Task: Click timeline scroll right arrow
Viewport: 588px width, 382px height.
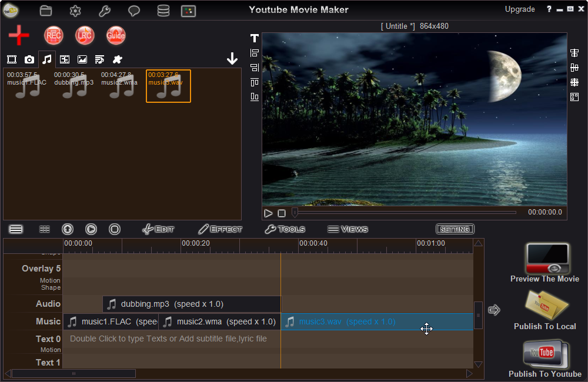Action: click(x=469, y=373)
